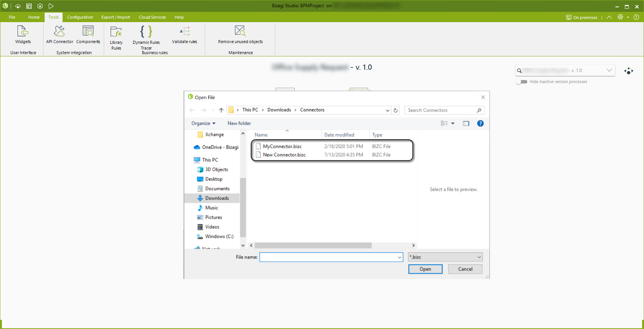The image size is (644, 329).
Task: Click the scroll right arrow of file list
Action: click(413, 246)
